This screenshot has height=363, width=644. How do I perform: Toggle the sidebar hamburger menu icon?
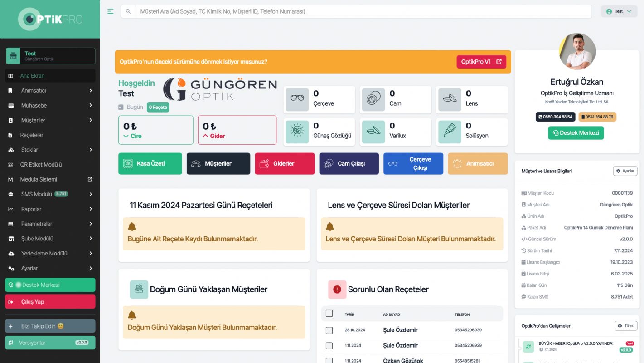point(111,11)
